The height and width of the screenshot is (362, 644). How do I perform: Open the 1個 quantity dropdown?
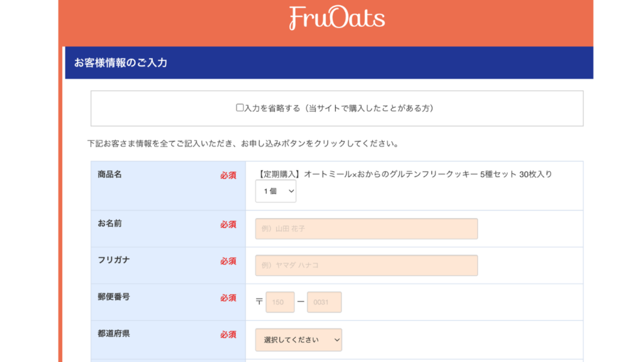pos(275,192)
